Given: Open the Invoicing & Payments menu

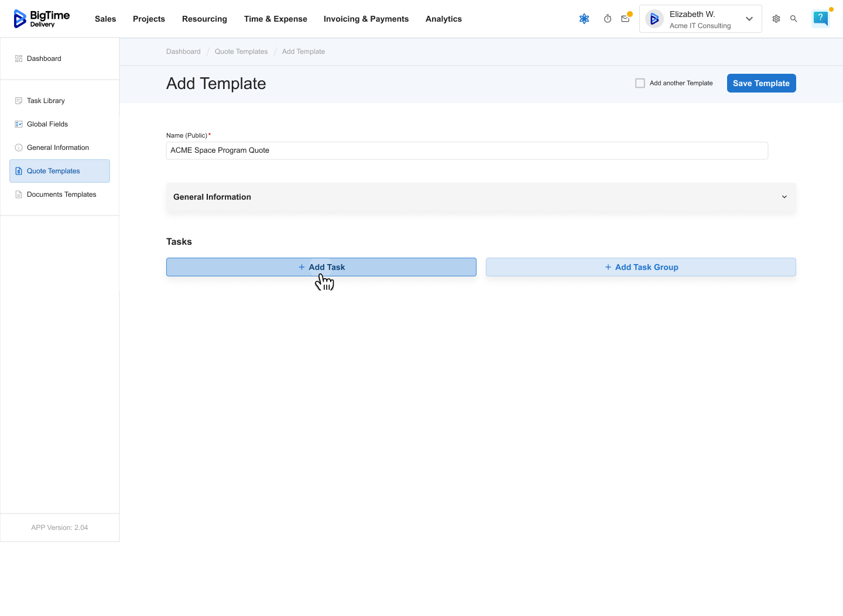Looking at the screenshot, I should 366,19.
